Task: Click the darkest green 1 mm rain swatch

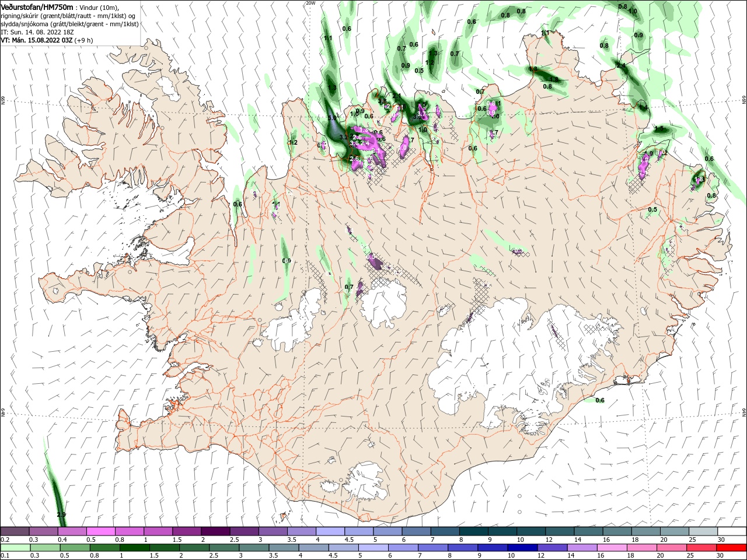Action: (x=134, y=548)
